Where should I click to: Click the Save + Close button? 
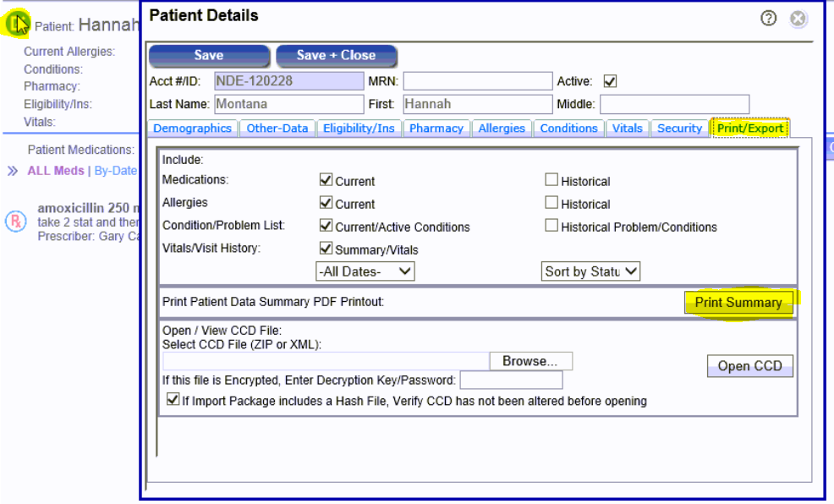point(336,56)
